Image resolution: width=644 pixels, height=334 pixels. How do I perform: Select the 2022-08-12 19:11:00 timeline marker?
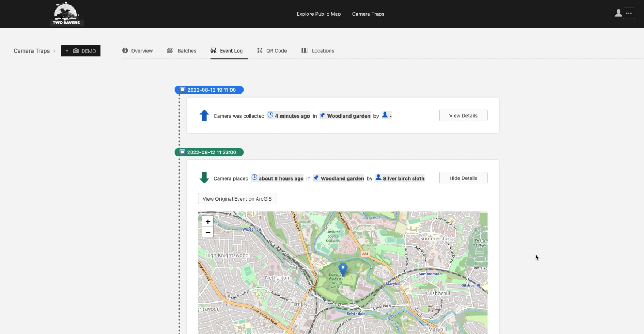209,90
